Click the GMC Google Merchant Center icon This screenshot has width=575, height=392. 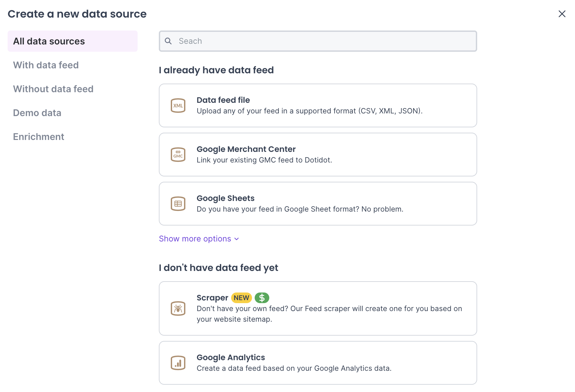[x=178, y=155]
